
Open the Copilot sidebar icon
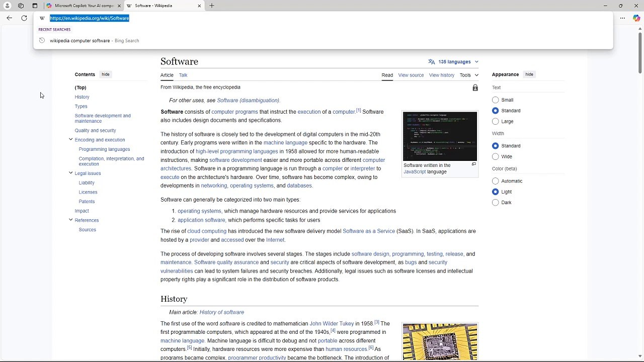pyautogui.click(x=636, y=18)
